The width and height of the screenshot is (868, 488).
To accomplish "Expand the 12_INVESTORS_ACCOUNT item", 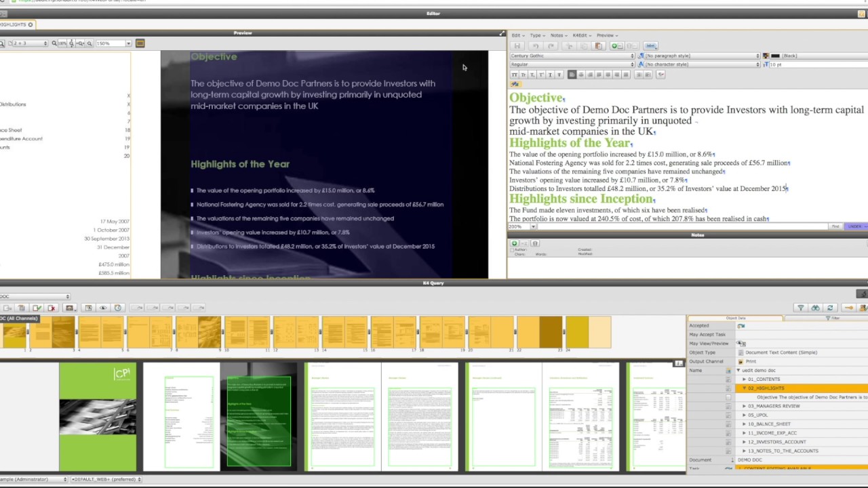I will click(x=745, y=442).
